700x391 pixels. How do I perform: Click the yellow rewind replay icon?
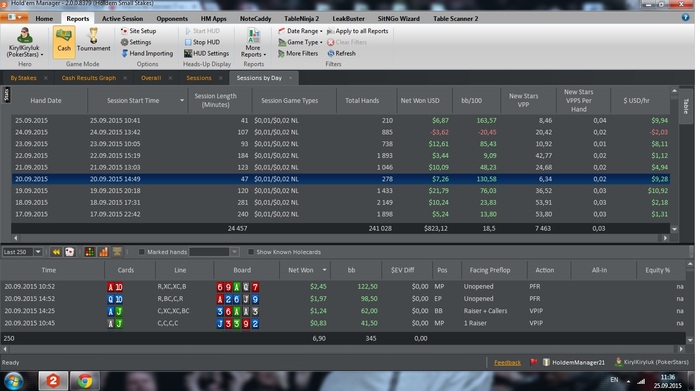click(56, 252)
